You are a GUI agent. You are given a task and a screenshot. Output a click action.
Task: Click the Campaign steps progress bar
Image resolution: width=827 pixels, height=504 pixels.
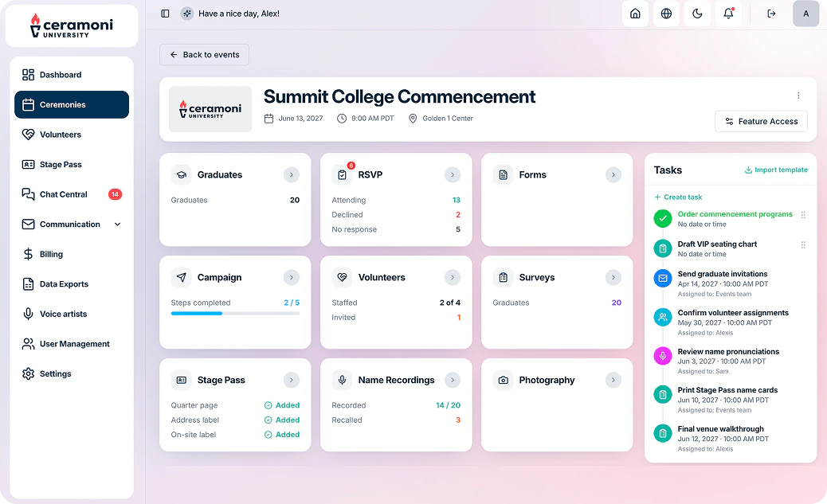coord(235,314)
